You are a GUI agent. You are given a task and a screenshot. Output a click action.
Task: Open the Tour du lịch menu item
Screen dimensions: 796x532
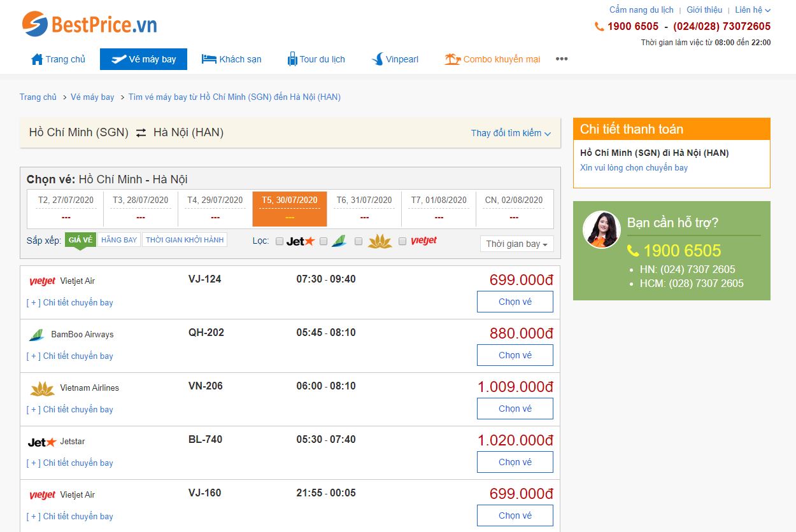pyautogui.click(x=316, y=59)
